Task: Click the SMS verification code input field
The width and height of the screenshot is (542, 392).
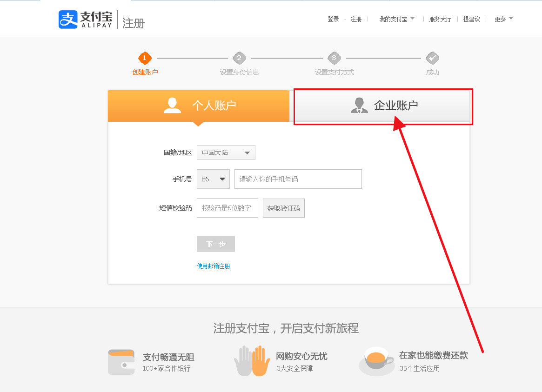Action: 227,208
